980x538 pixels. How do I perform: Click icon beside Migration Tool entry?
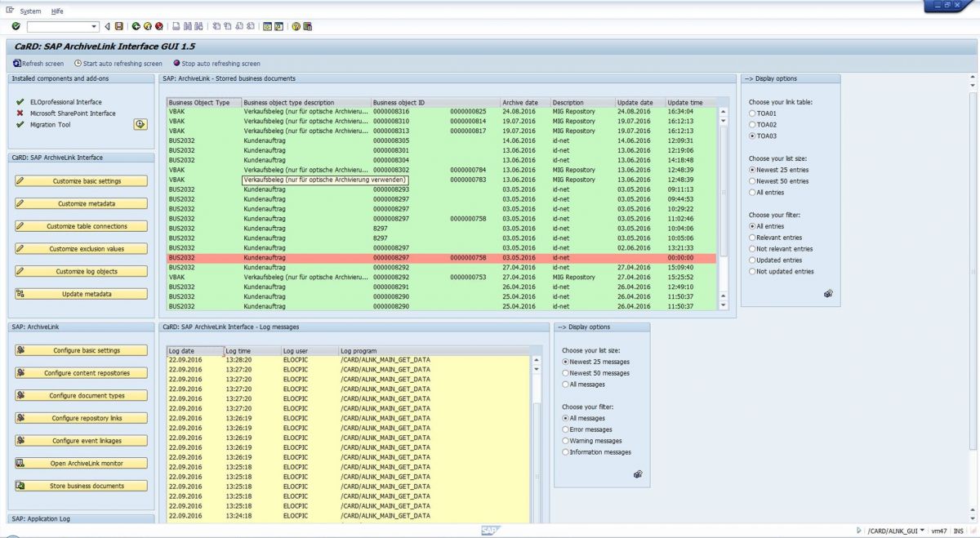click(140, 124)
